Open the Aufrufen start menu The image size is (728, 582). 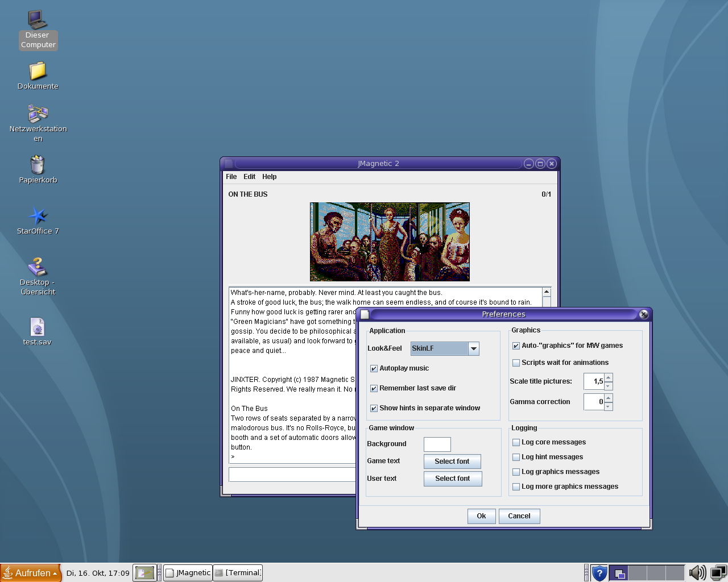[x=31, y=573]
